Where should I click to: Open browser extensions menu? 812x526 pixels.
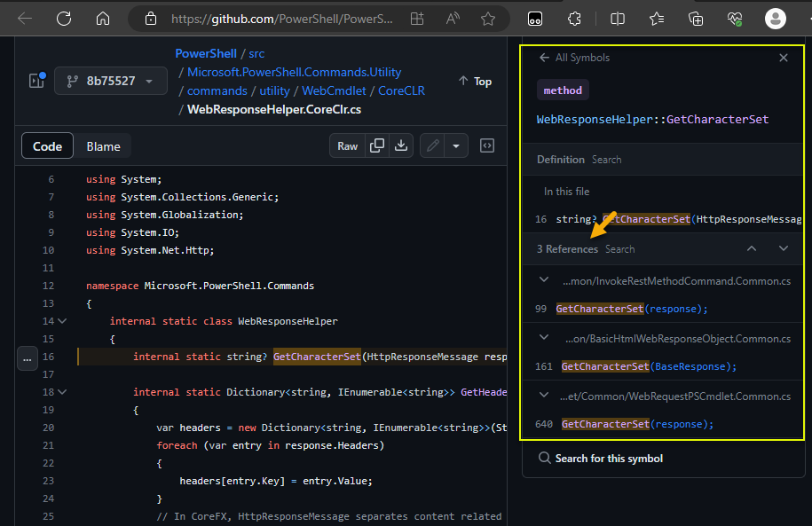tap(574, 19)
